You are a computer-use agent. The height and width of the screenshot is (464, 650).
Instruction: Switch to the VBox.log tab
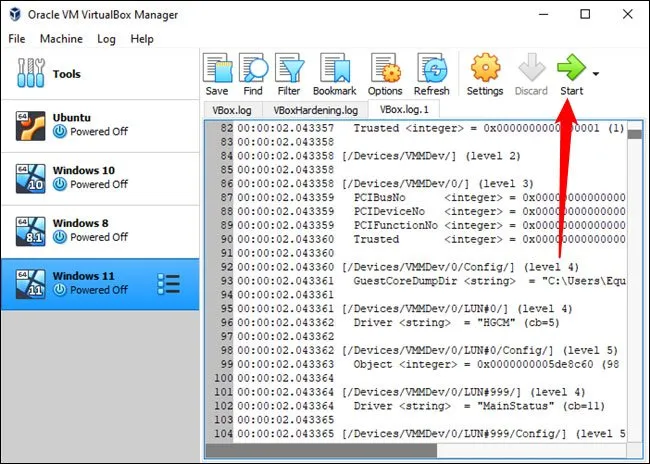pos(233,110)
